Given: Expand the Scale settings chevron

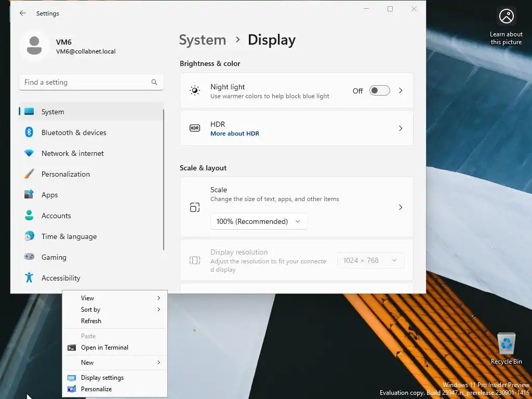Looking at the screenshot, I should [401, 207].
